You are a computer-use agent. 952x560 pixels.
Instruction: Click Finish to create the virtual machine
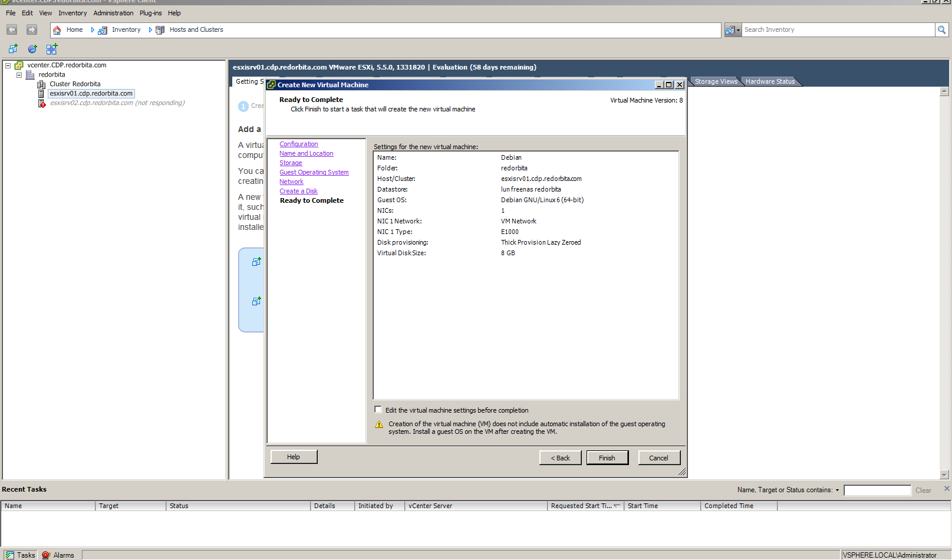click(x=607, y=458)
